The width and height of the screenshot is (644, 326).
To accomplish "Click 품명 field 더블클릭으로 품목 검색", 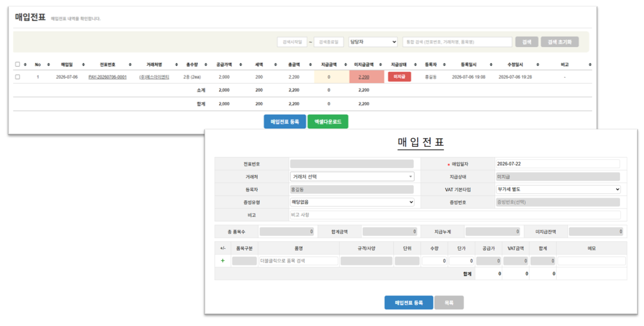I will tap(299, 261).
